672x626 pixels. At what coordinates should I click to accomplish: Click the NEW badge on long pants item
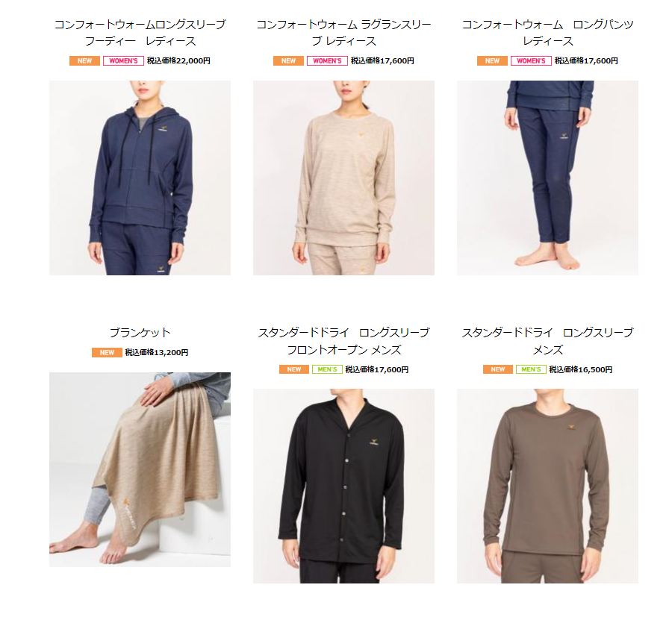(x=492, y=60)
